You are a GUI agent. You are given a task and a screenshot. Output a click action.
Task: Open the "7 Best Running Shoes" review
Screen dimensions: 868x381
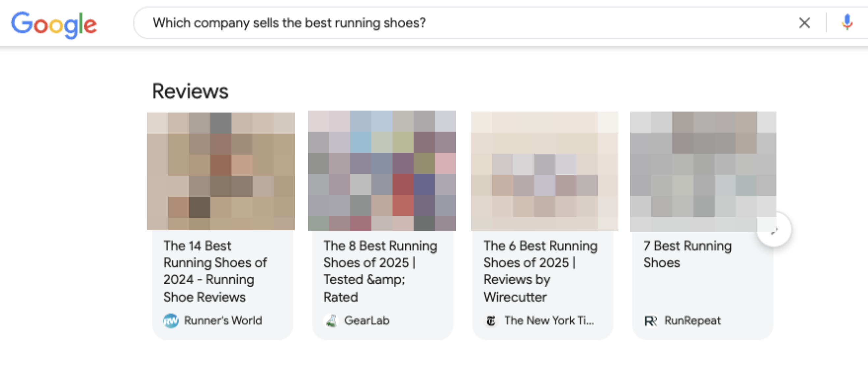[688, 254]
